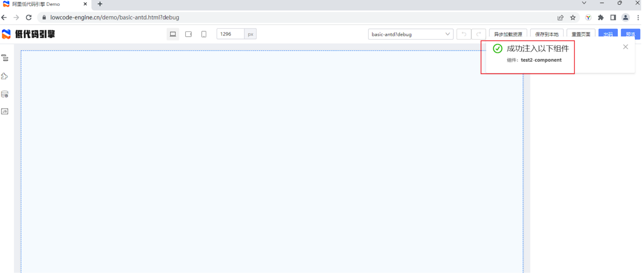
Task: Undo the last action
Action: (464, 34)
